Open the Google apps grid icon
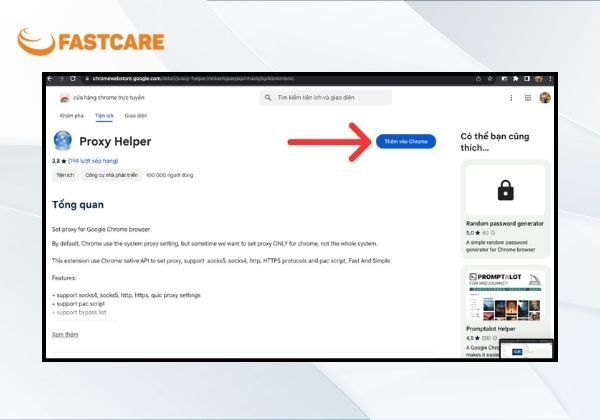This screenshot has width=600, height=420. pos(528,98)
